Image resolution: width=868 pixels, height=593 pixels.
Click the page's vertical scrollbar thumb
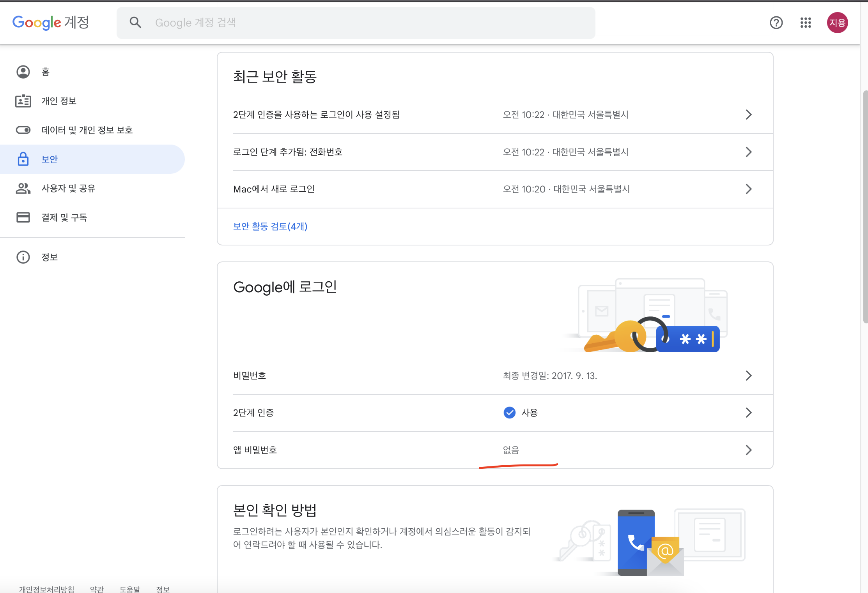tap(865, 206)
